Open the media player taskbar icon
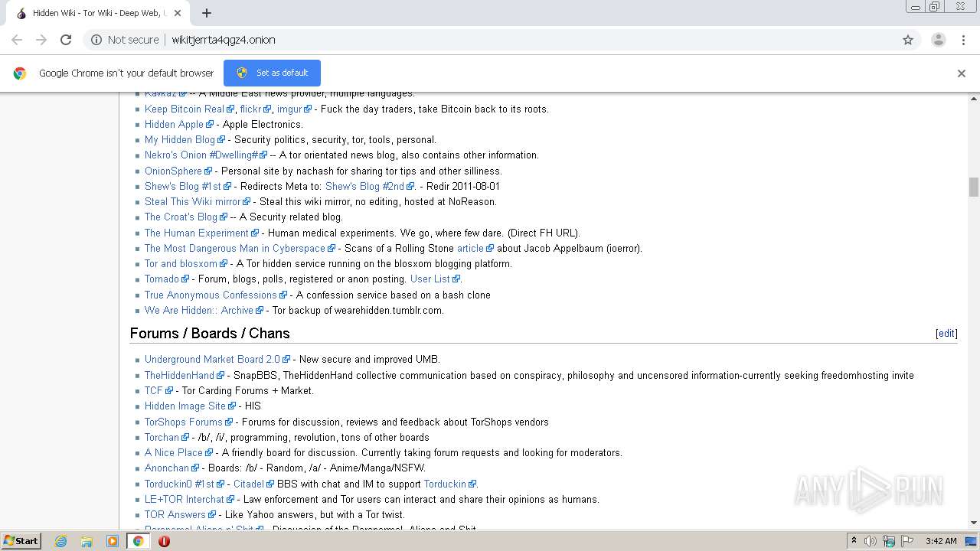 tap(113, 541)
